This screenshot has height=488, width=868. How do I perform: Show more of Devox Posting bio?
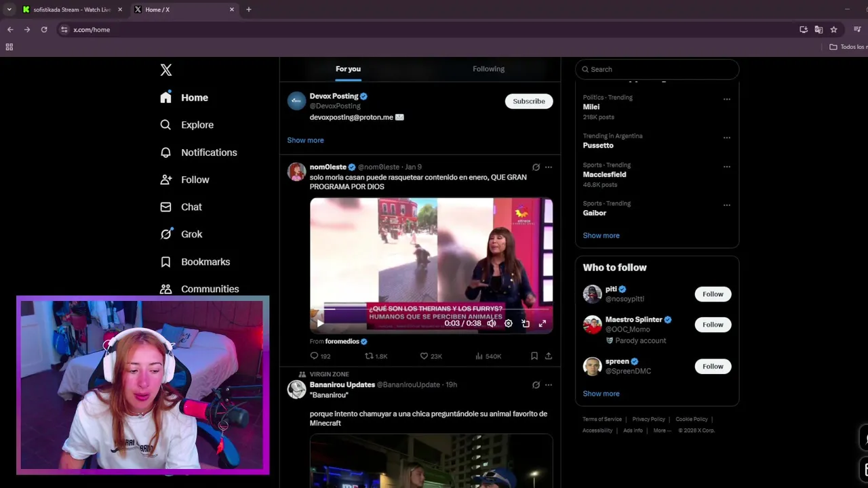[305, 140]
